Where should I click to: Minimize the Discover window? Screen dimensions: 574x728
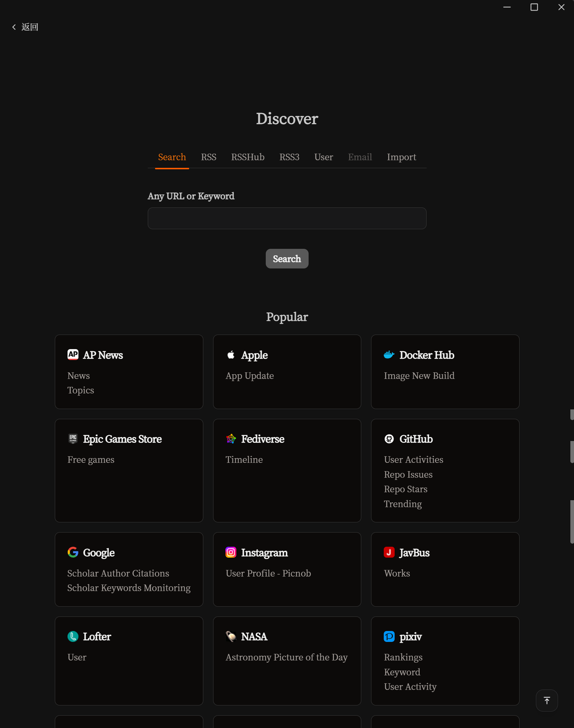coord(507,7)
